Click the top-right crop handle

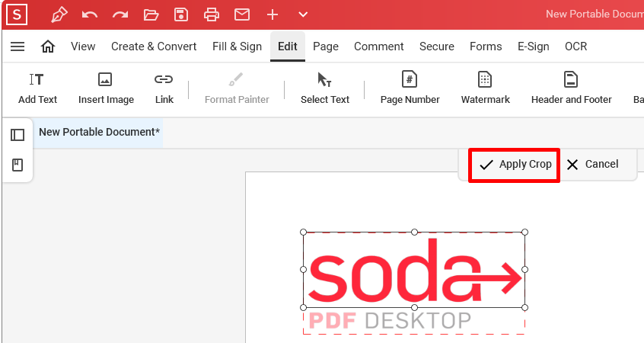tap(525, 232)
